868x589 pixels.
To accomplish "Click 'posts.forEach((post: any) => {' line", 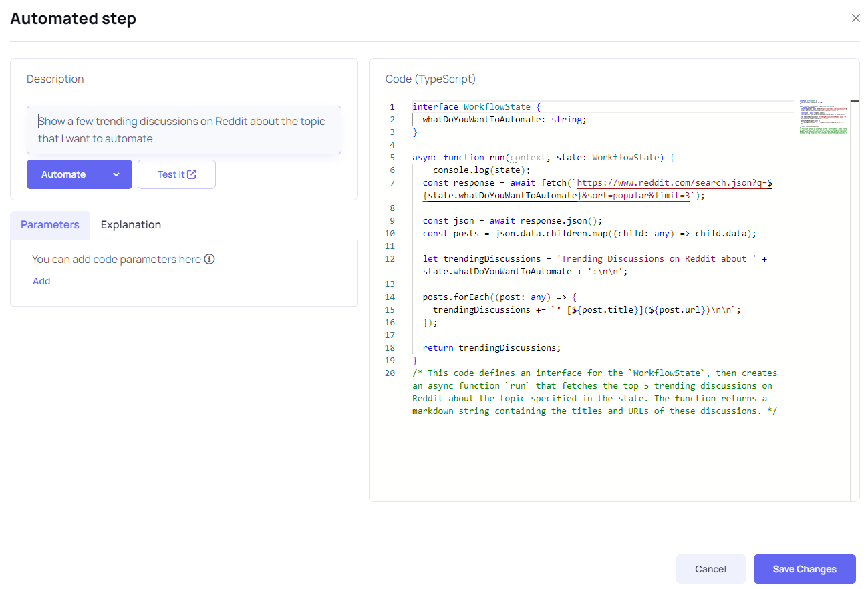I will [x=499, y=297].
